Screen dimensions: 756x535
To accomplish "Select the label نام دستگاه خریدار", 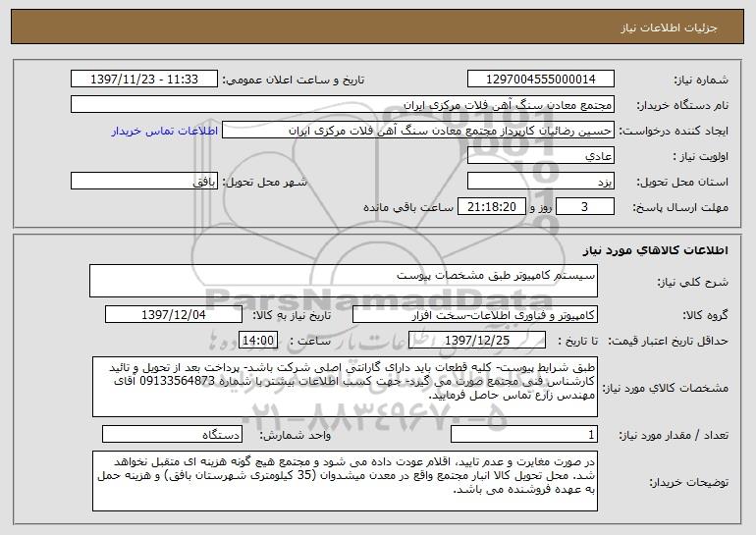I will [682, 106].
